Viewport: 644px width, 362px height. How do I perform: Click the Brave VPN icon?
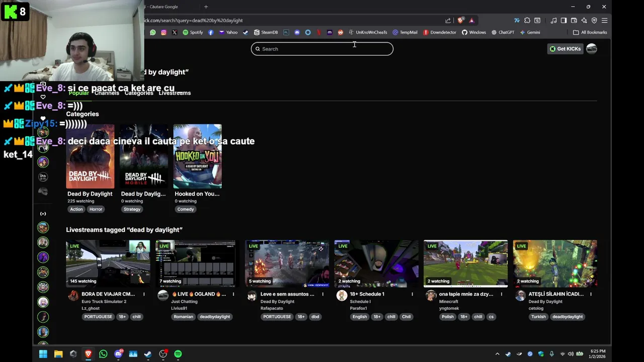(594, 21)
